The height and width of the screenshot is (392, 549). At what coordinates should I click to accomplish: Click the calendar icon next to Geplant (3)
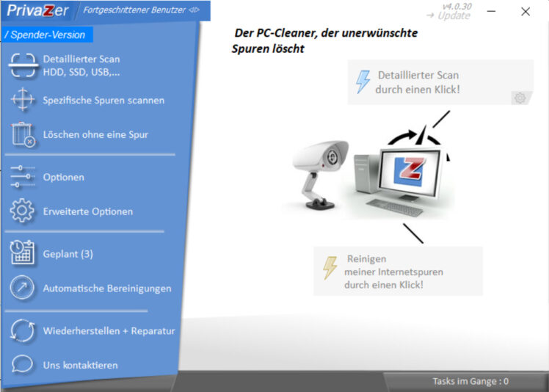(23, 253)
